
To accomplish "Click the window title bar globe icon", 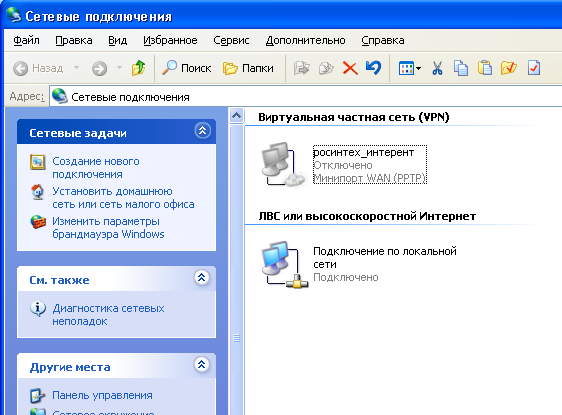I will point(14,15).
